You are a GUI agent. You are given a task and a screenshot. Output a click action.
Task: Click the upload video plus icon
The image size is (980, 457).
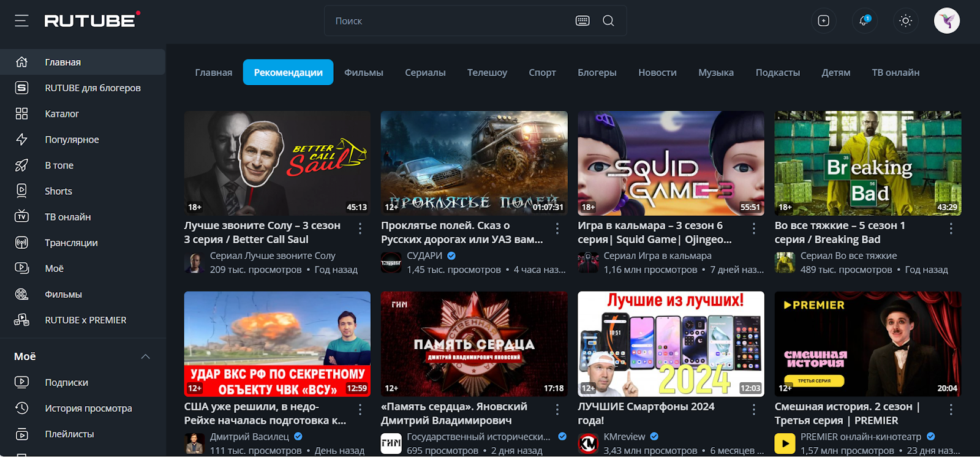823,21
